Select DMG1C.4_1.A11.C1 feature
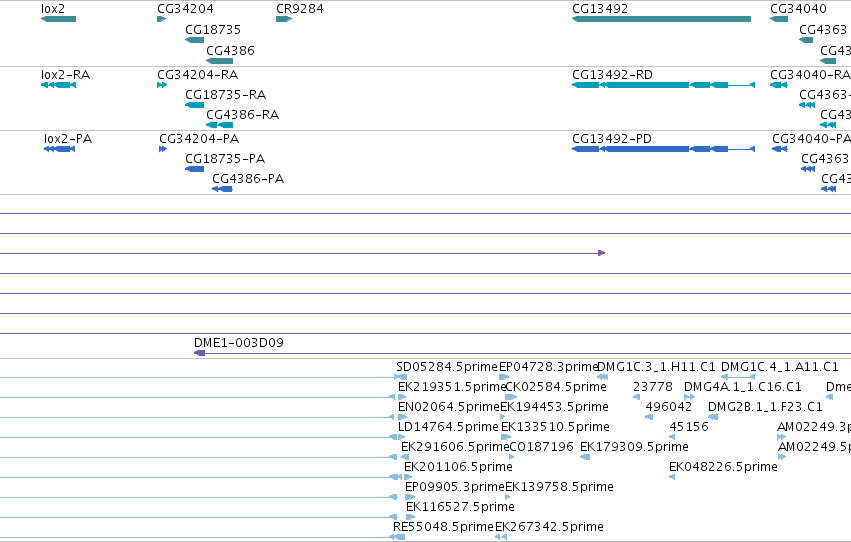The height and width of the screenshot is (542, 851). [x=738, y=377]
